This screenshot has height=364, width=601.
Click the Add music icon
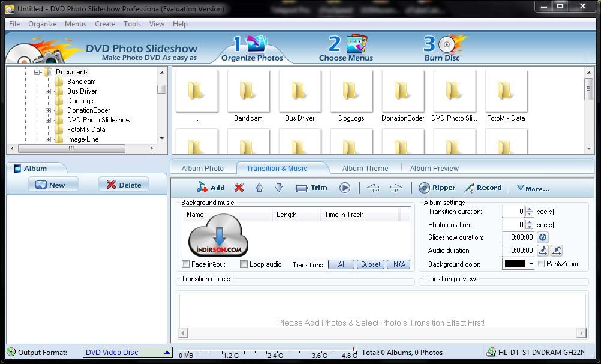point(210,187)
